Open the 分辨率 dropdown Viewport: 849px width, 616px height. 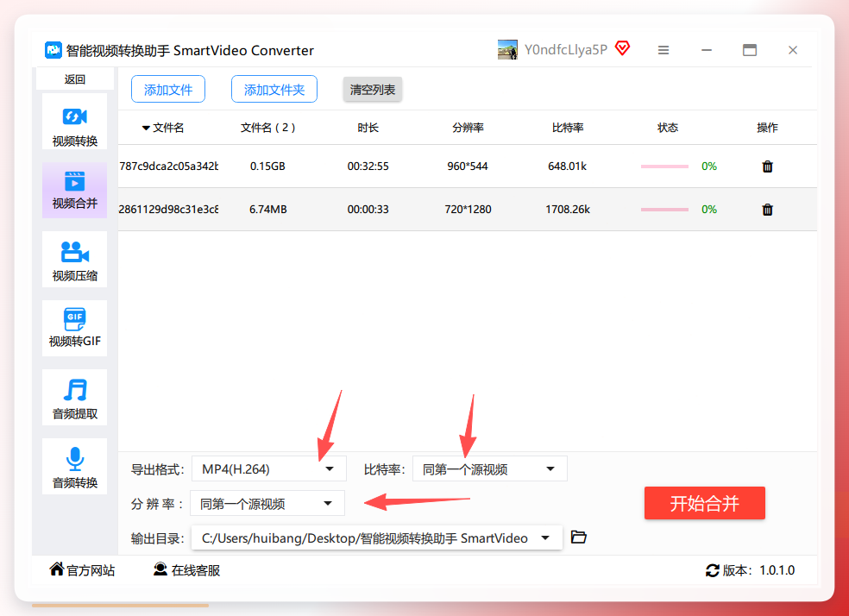(x=267, y=503)
